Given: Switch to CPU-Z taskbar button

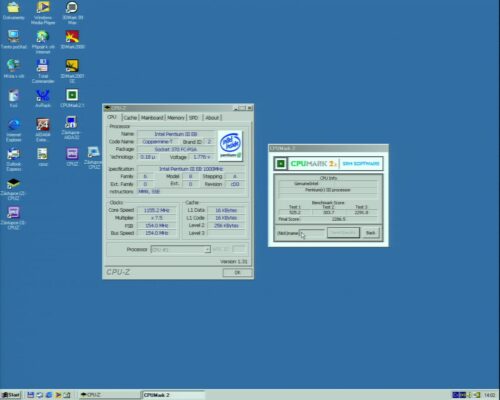Looking at the screenshot, I should pos(109,395).
